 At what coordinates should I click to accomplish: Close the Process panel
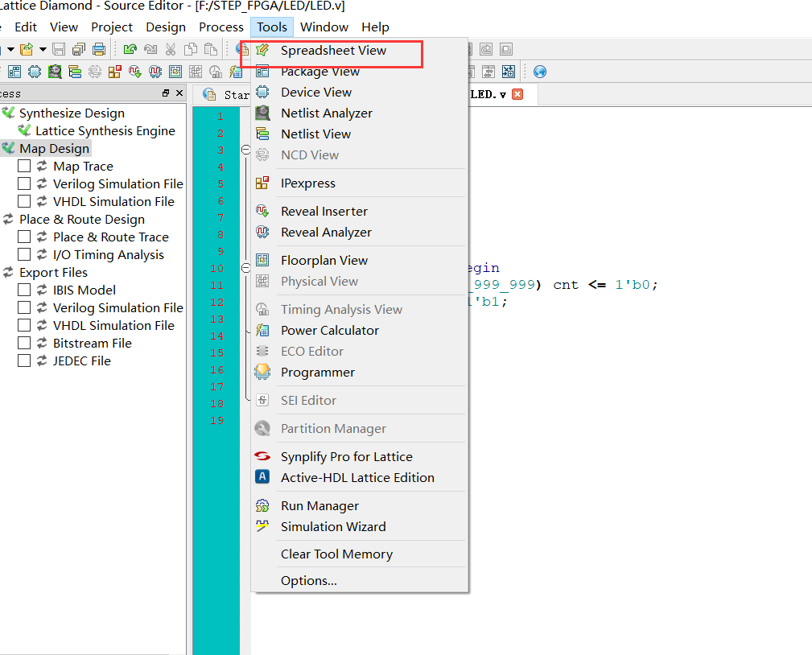coord(179,93)
